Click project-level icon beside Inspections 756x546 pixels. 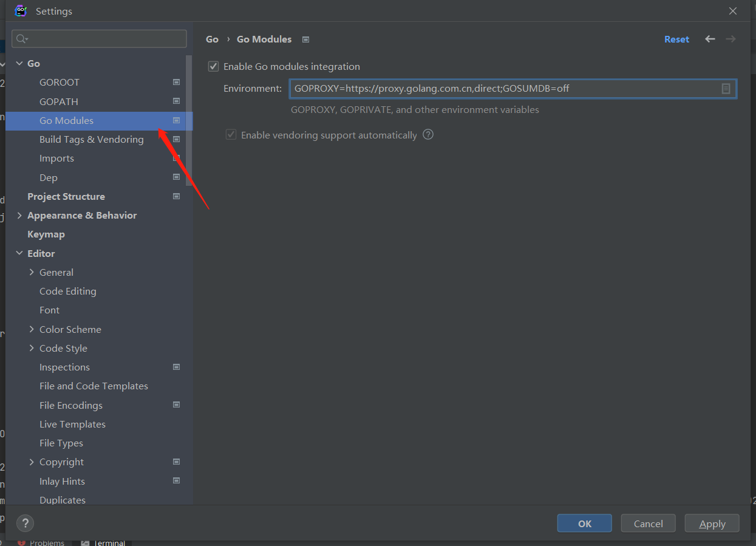click(x=176, y=367)
